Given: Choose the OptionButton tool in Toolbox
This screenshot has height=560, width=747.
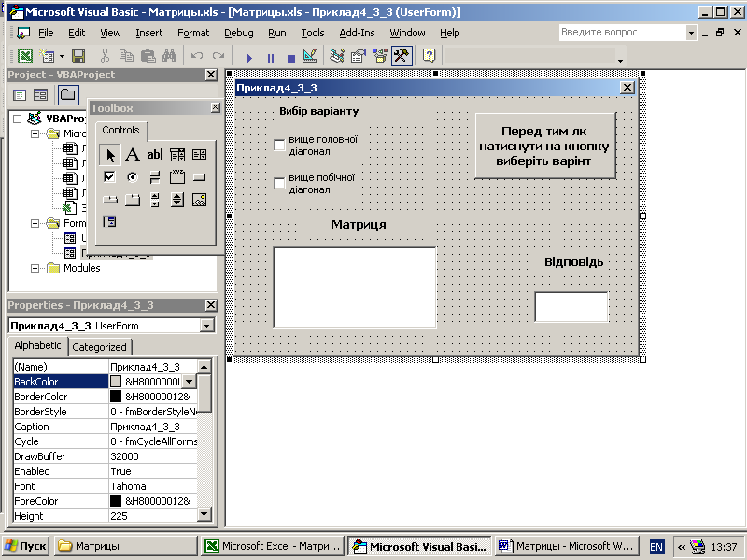Looking at the screenshot, I should tap(133, 177).
